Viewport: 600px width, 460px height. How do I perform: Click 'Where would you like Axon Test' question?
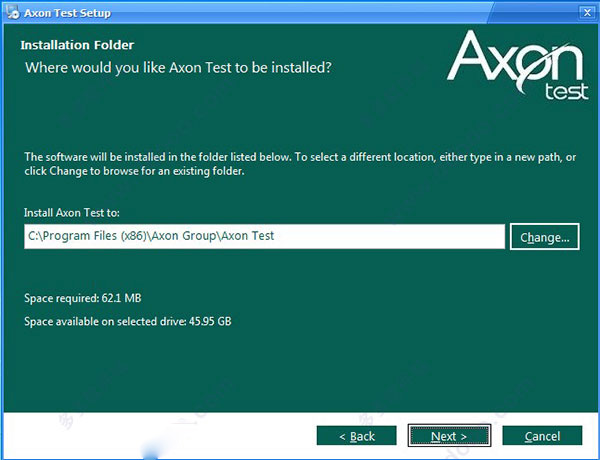[178, 68]
